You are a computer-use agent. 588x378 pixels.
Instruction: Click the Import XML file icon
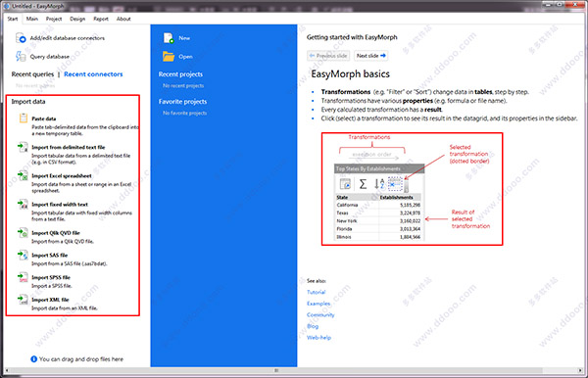pos(23,300)
